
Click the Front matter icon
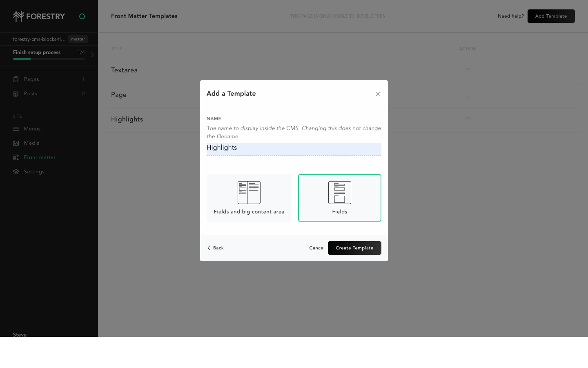16,157
